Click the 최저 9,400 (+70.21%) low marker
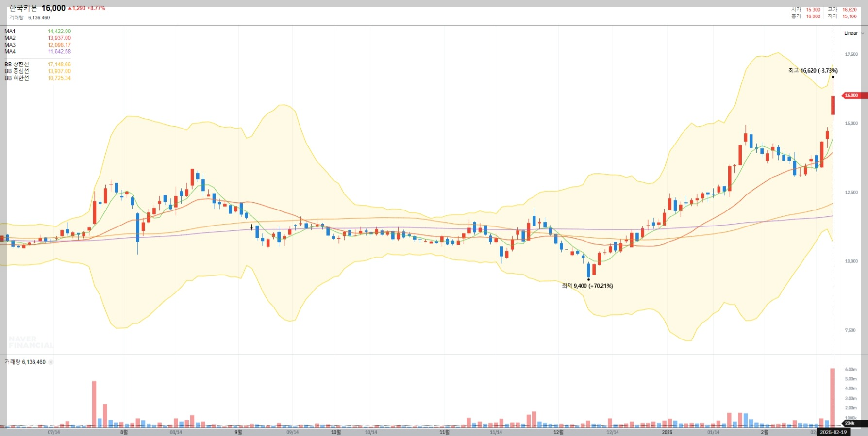 point(587,286)
